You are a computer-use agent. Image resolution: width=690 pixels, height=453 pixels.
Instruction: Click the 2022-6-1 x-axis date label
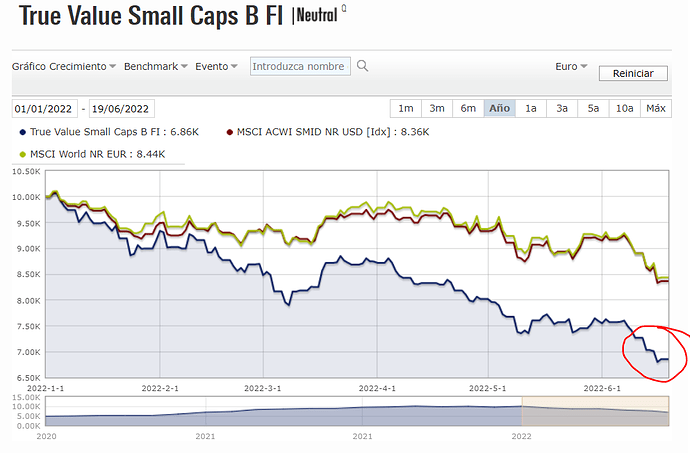point(602,388)
